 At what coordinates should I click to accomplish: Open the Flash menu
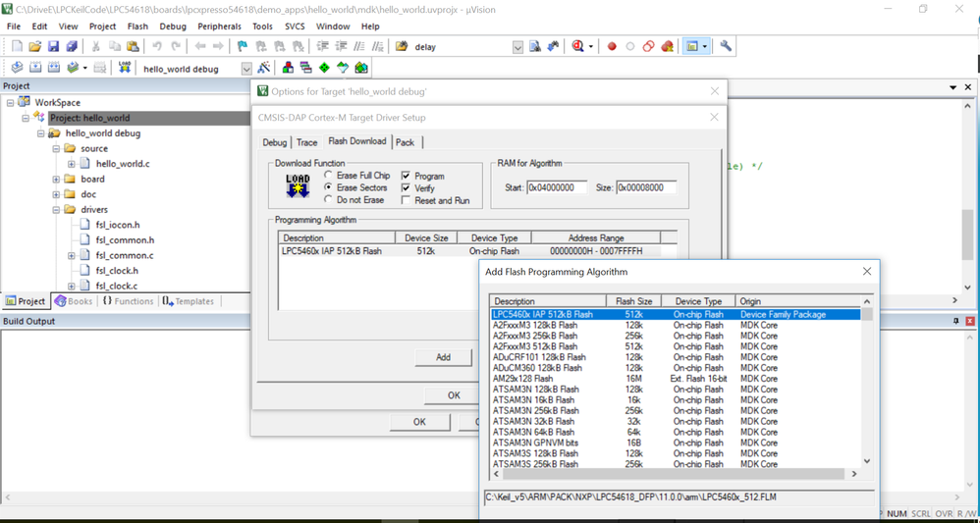pyautogui.click(x=137, y=26)
